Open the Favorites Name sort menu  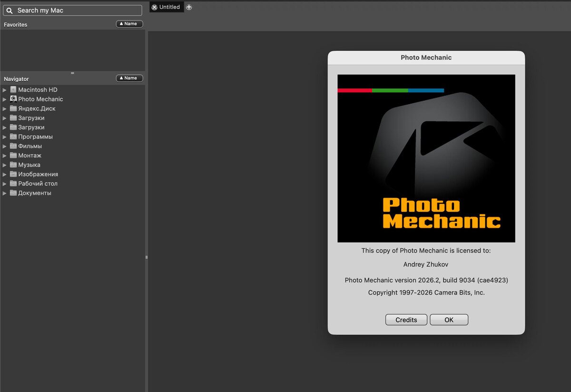click(129, 24)
